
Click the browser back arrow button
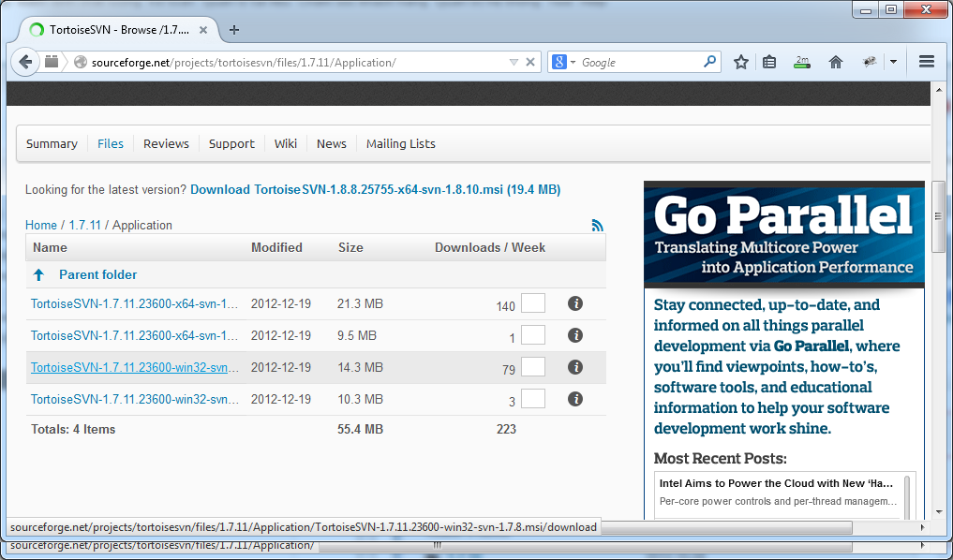coord(25,62)
